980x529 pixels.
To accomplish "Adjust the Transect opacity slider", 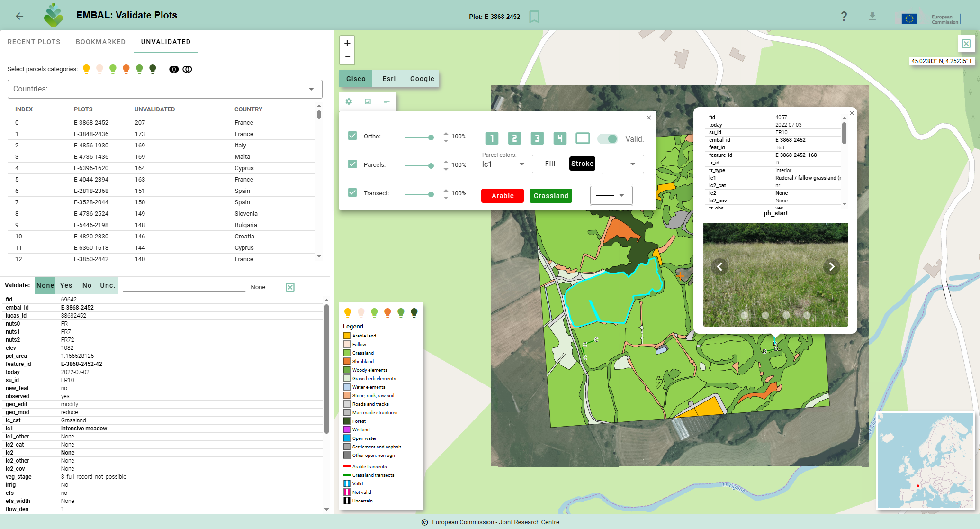I will tap(419, 194).
